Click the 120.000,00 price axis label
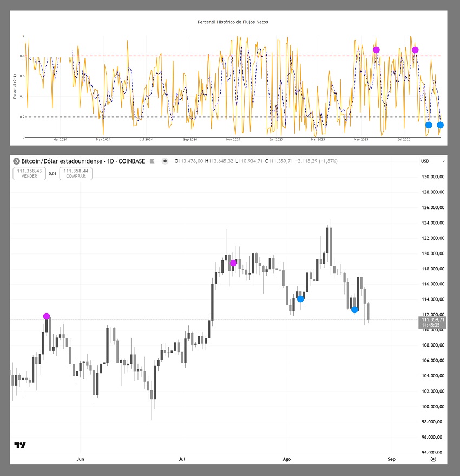460x476 pixels. tap(433, 253)
